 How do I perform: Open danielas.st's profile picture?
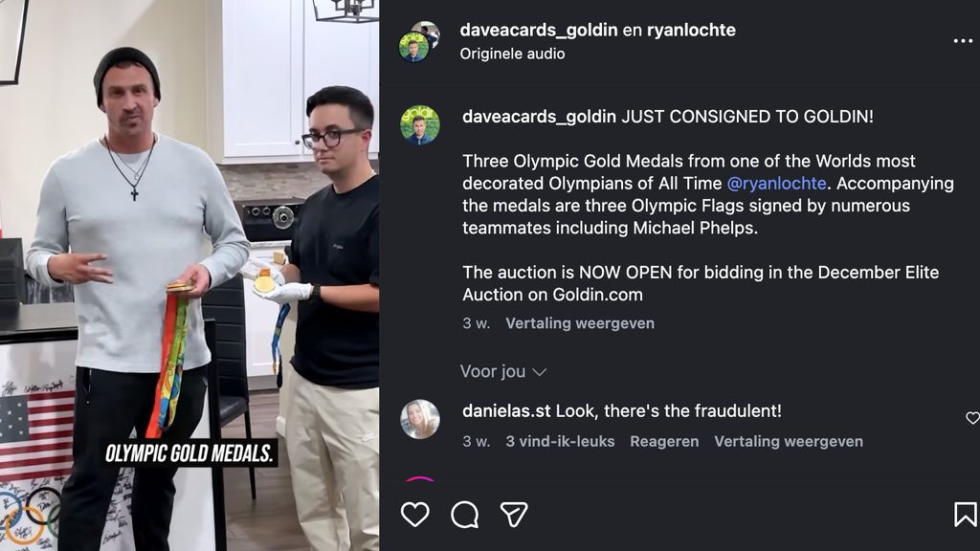[420, 419]
